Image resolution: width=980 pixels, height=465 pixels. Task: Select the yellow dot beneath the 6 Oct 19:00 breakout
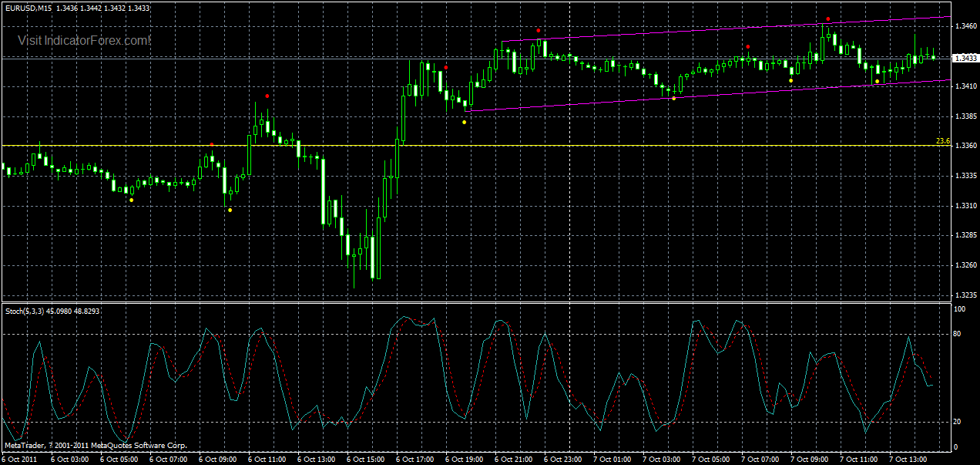[464, 122]
